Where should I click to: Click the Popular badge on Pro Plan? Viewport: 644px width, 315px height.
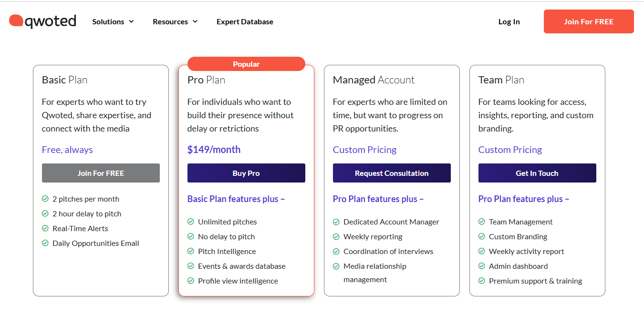246,64
